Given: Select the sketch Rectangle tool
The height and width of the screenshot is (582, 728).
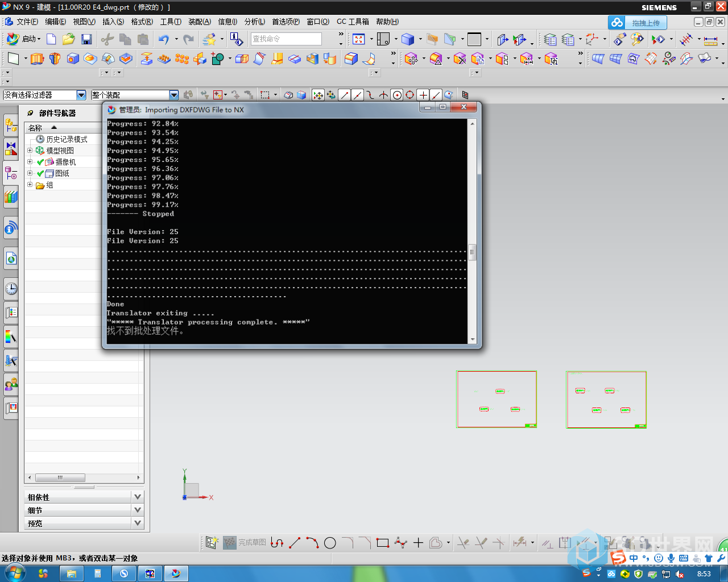Looking at the screenshot, I should click(383, 543).
